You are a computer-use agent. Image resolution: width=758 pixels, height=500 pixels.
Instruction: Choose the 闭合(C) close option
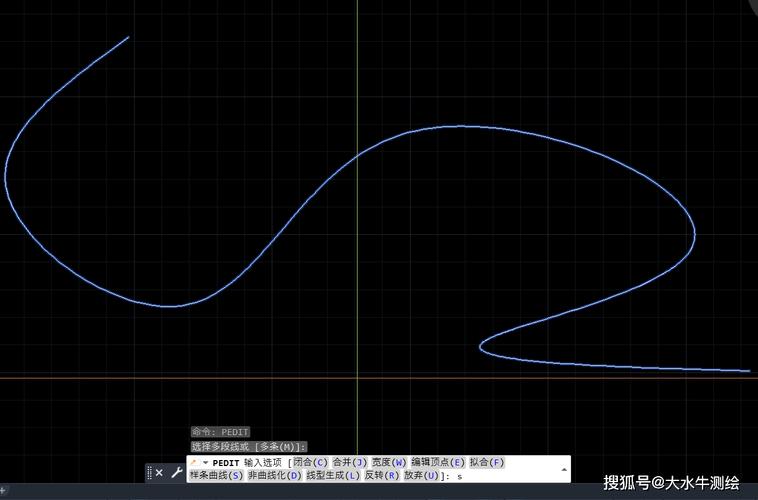(x=311, y=462)
